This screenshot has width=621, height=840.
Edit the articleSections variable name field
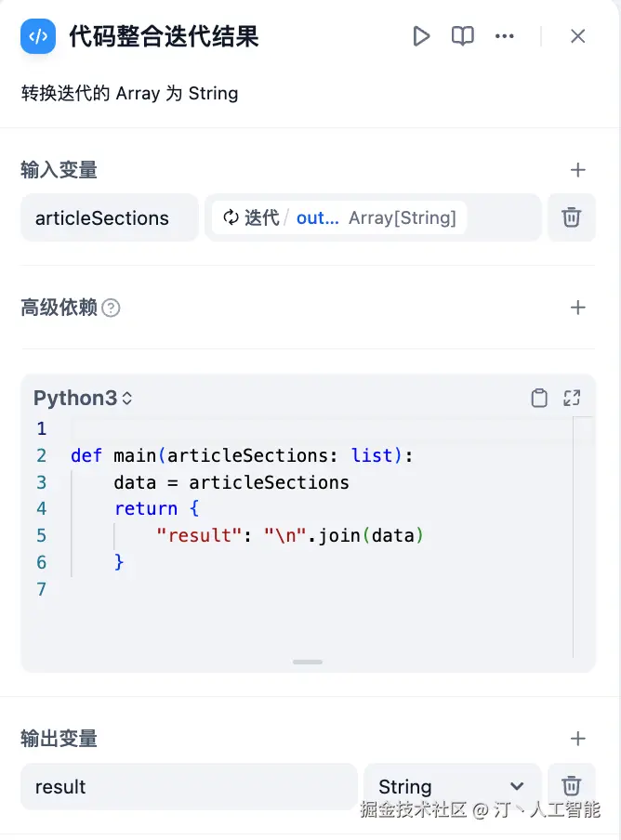tap(110, 217)
